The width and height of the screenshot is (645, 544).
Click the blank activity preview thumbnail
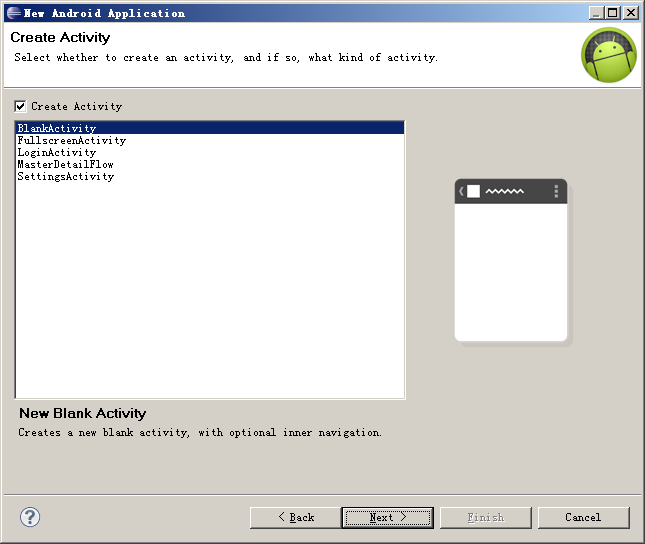(511, 260)
